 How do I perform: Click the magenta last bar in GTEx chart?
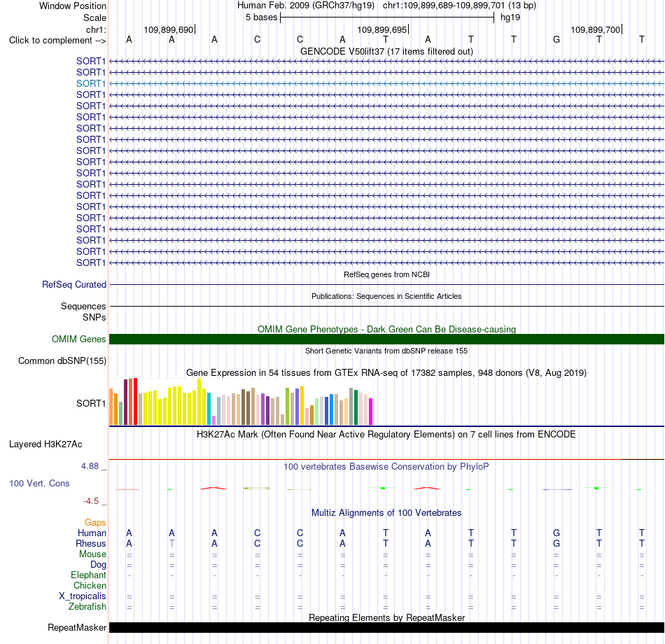pos(371,412)
